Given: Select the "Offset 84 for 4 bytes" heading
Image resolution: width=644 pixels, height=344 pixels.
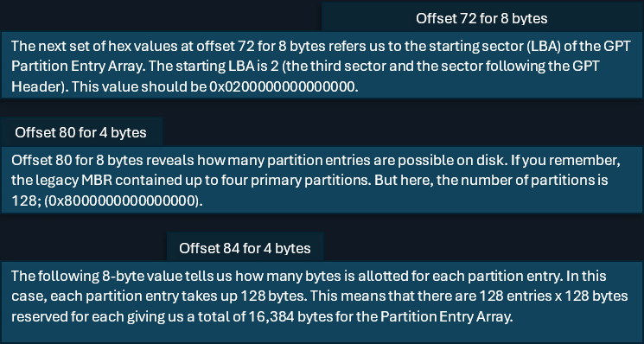Looking at the screenshot, I should (x=245, y=248).
